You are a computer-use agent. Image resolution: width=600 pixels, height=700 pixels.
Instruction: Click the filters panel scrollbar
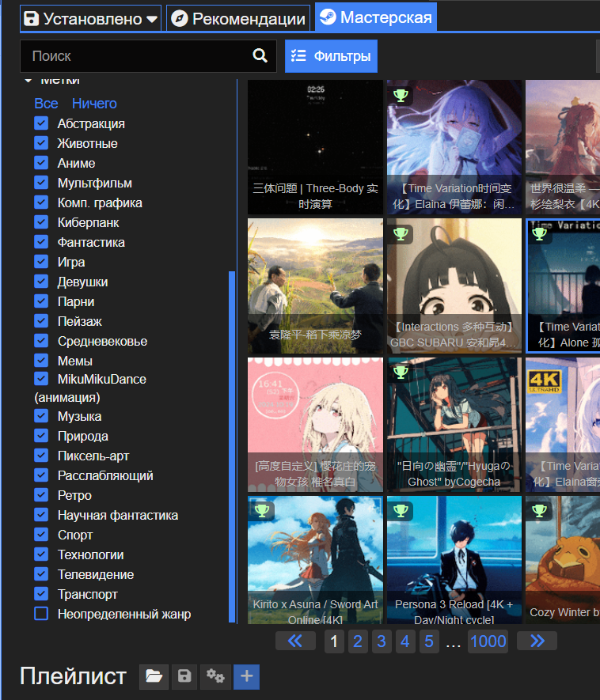click(x=231, y=446)
